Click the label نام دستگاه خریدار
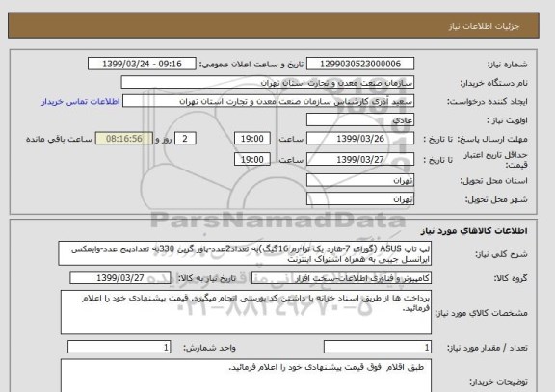The image size is (555, 392). pyautogui.click(x=493, y=83)
